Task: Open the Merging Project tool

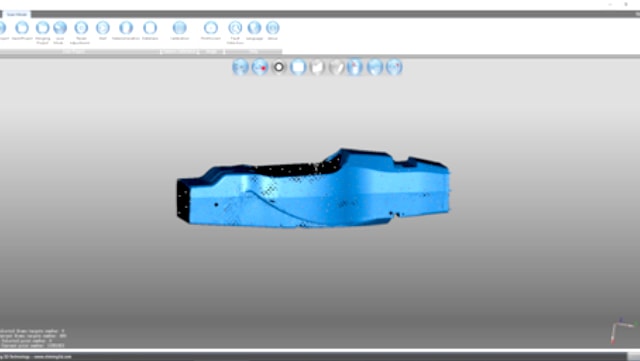Action: [42, 28]
